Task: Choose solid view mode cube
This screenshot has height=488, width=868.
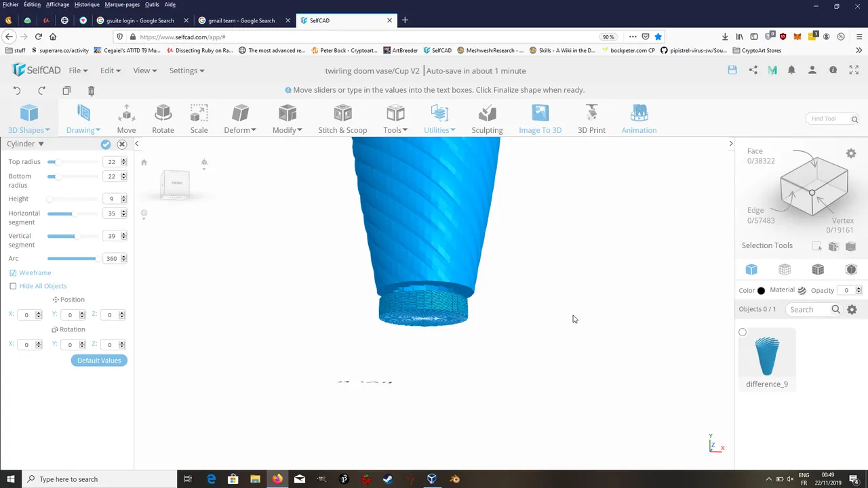Action: click(x=751, y=270)
